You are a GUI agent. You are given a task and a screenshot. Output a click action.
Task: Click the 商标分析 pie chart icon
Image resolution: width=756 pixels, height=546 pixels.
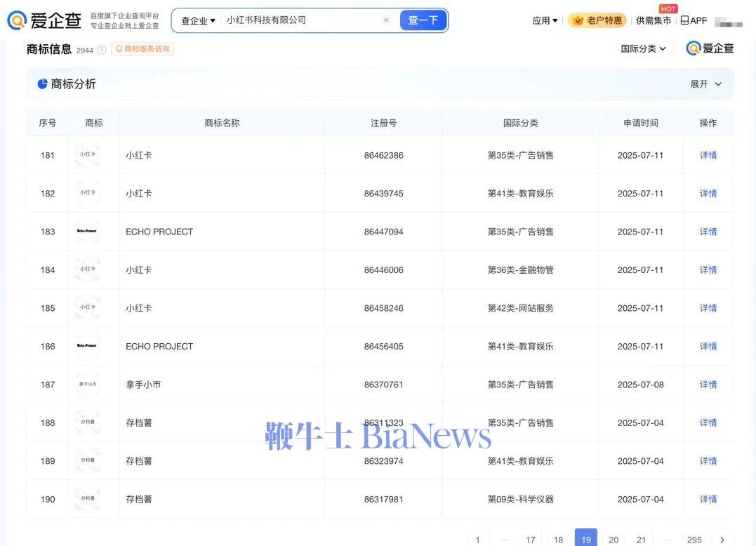[43, 84]
